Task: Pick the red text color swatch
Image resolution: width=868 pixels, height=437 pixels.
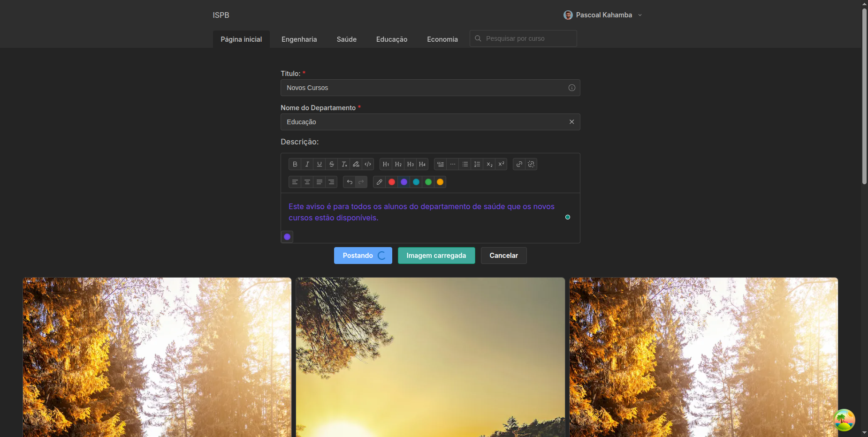Action: pyautogui.click(x=392, y=182)
